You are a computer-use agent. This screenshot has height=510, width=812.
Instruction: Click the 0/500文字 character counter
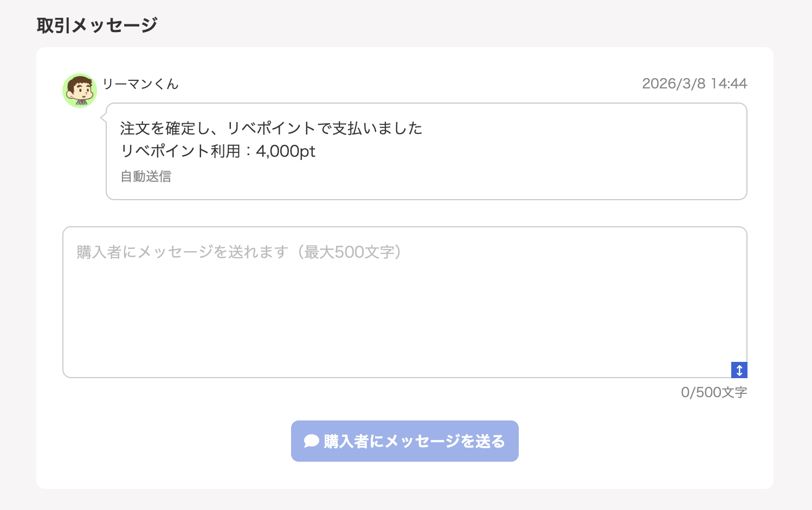714,391
